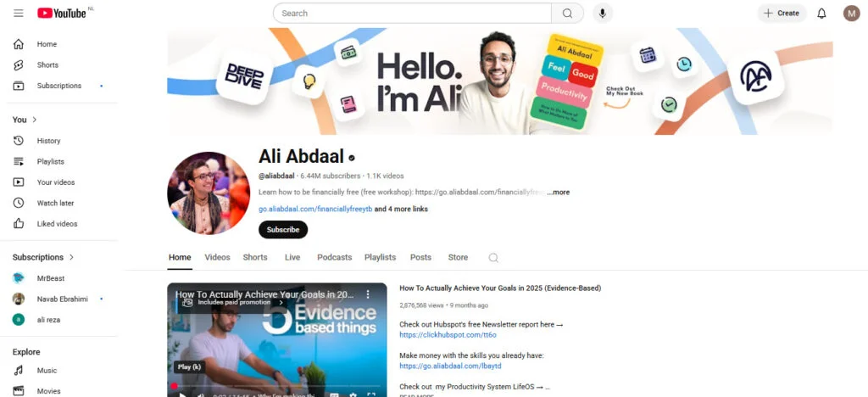The height and width of the screenshot is (397, 868).
Task: Expand channel description with ...more
Action: (559, 192)
